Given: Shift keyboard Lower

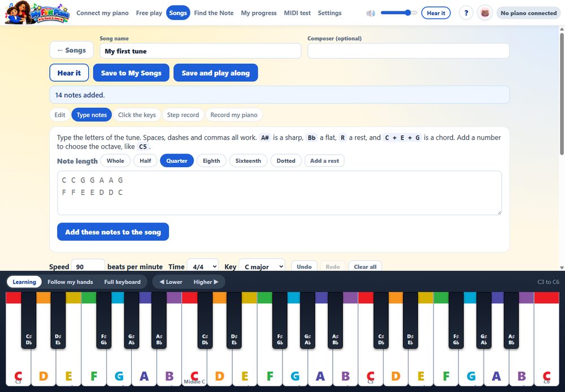Looking at the screenshot, I should 171,282.
